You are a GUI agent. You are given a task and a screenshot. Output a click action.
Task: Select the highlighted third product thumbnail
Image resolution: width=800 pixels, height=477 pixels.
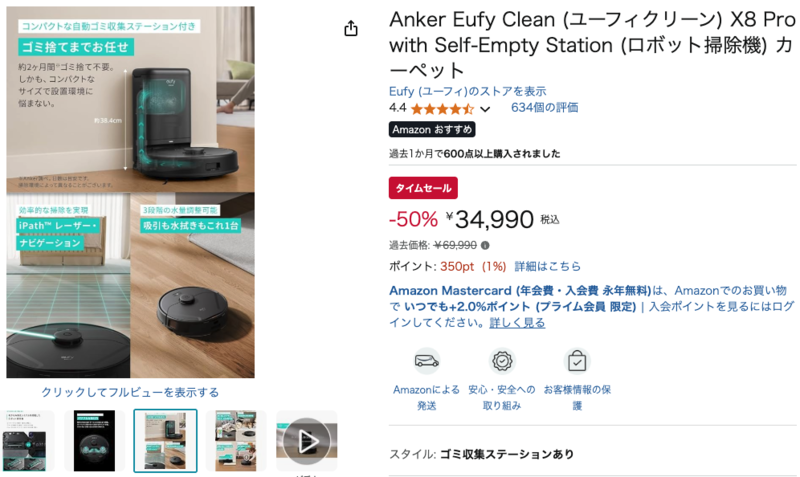click(x=165, y=441)
